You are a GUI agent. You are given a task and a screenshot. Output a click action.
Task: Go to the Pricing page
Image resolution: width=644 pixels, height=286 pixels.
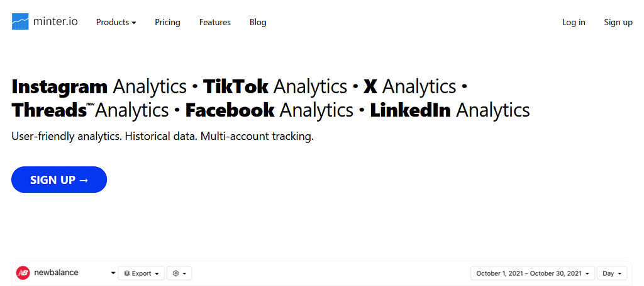point(167,22)
